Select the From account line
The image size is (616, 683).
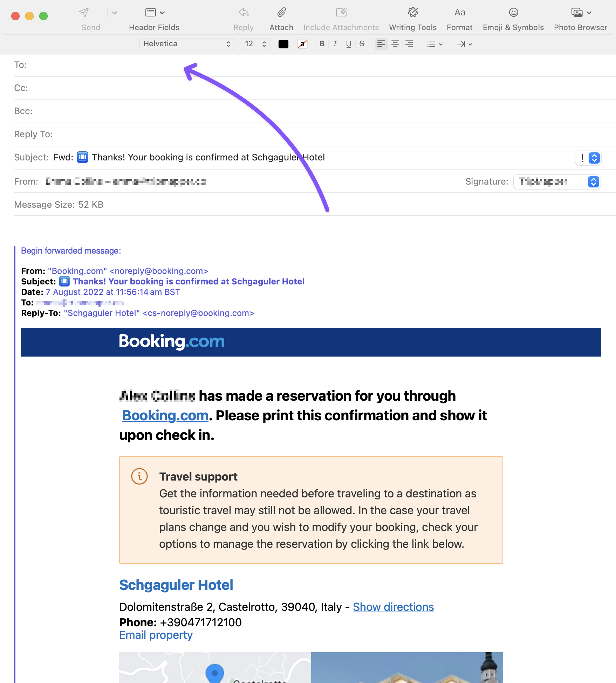point(125,182)
